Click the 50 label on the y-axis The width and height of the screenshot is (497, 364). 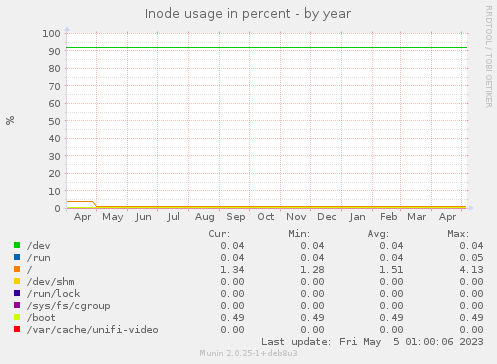point(54,121)
